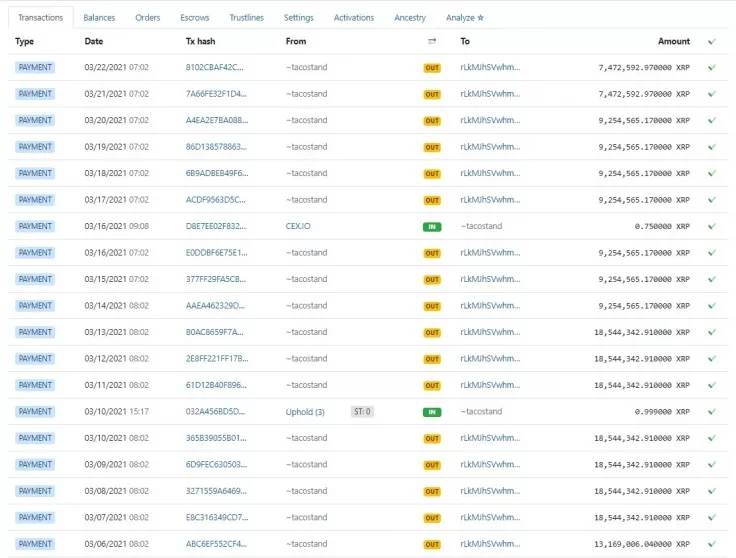Image resolution: width=736 pixels, height=558 pixels.
Task: Click the OUT badge on 03/22/2021 row
Action: 432,68
